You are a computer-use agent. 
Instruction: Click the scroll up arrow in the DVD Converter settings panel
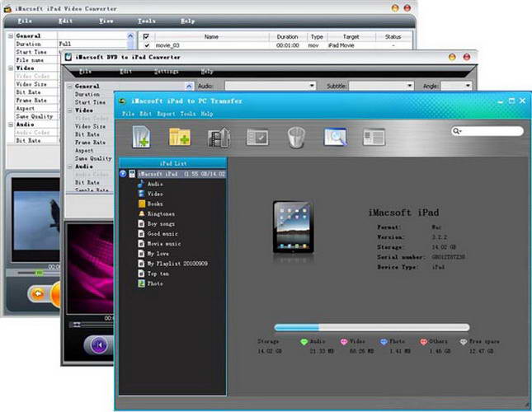[189, 87]
